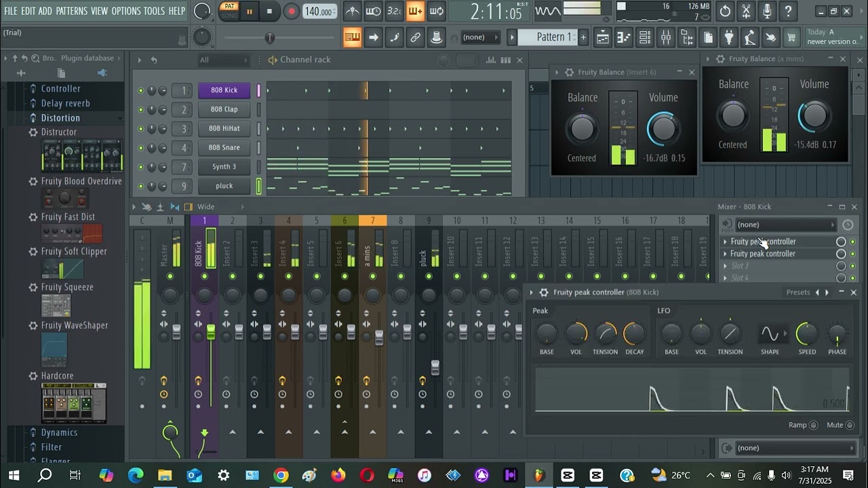Pause playback with the pause button
This screenshot has height=488, width=868.
click(249, 11)
